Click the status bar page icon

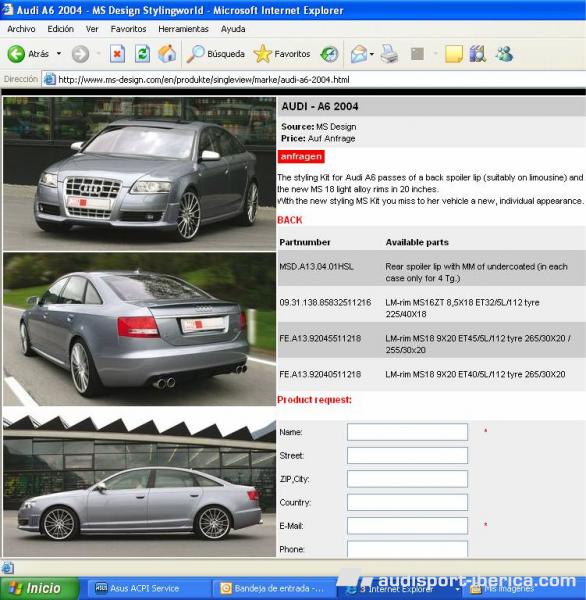(x=8, y=567)
